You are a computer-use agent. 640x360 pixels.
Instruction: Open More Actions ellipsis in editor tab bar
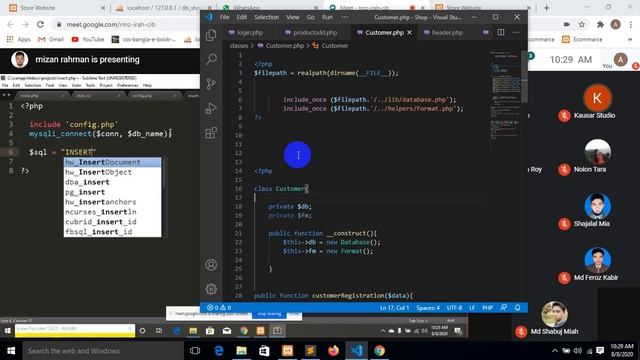point(516,32)
